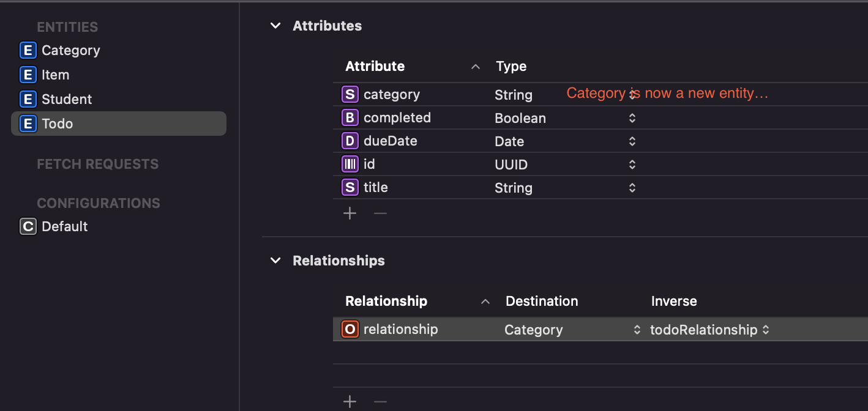The height and width of the screenshot is (411, 868).
Task: Open the Inverse dropdown showing todoRelationship
Action: (x=765, y=330)
